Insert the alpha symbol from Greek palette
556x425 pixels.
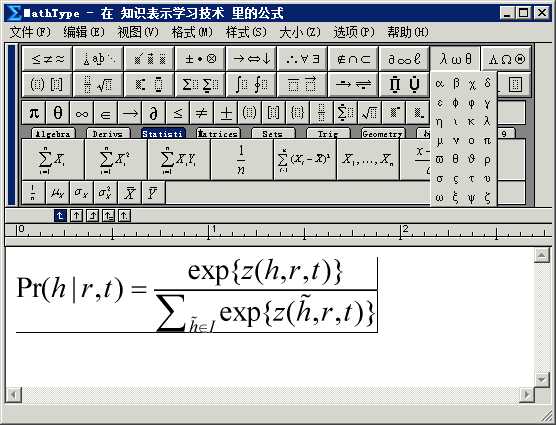[439, 84]
